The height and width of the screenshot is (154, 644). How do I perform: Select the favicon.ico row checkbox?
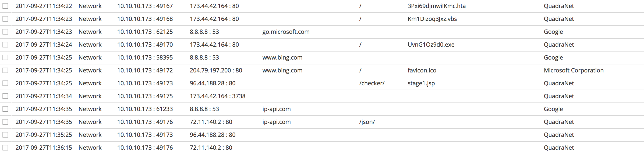pos(5,70)
